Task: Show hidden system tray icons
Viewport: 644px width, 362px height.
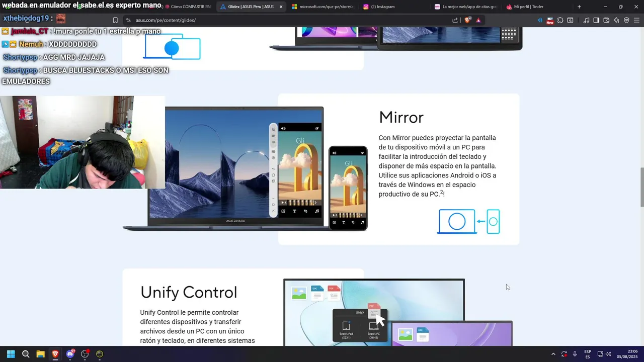Action: pyautogui.click(x=553, y=354)
